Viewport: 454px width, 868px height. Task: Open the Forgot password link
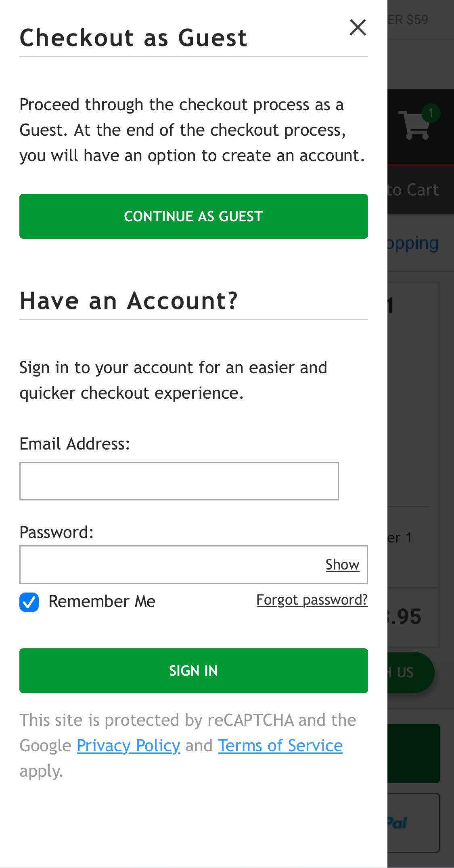pos(312,600)
